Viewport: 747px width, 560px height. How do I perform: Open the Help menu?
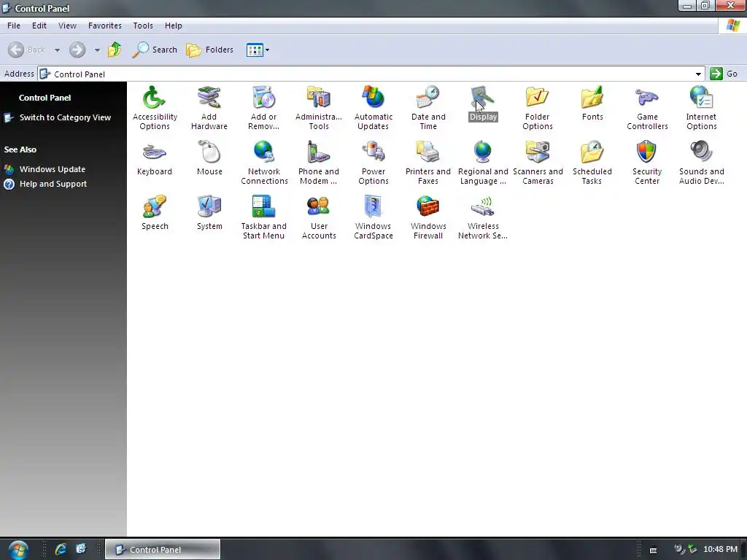coord(174,26)
